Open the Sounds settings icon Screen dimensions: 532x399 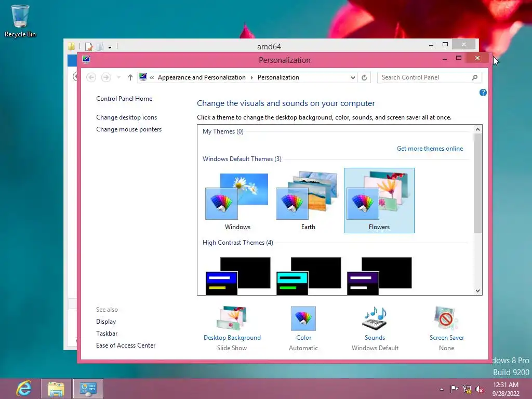click(x=375, y=318)
